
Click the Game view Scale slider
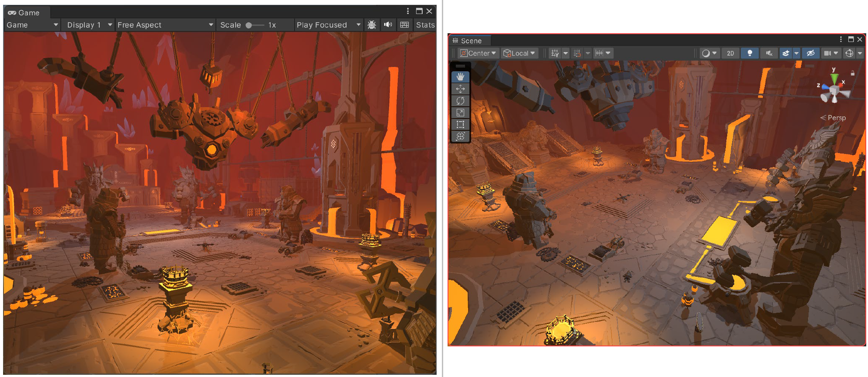pos(255,25)
